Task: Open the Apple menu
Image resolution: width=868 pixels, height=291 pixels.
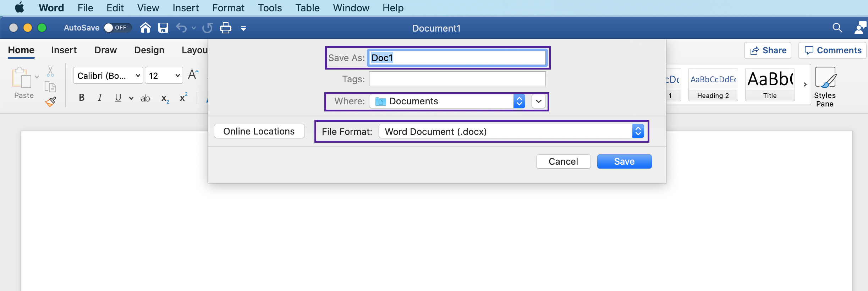Action: click(x=20, y=7)
